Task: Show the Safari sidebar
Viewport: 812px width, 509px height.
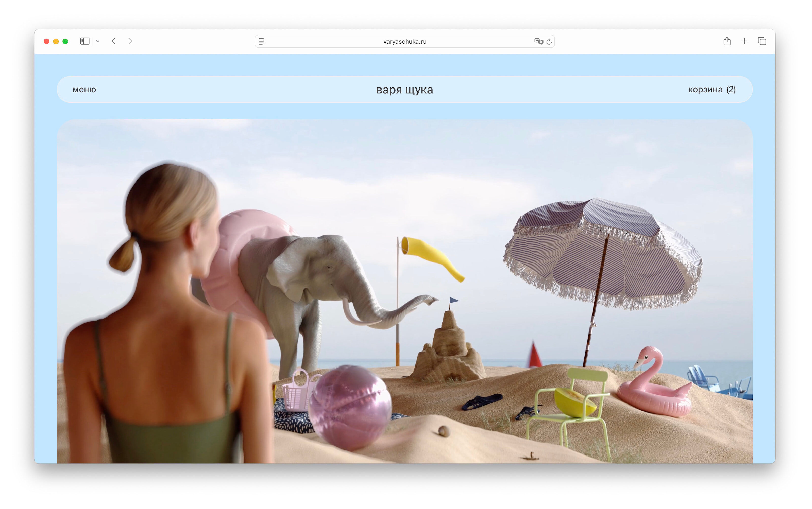Action: point(84,41)
